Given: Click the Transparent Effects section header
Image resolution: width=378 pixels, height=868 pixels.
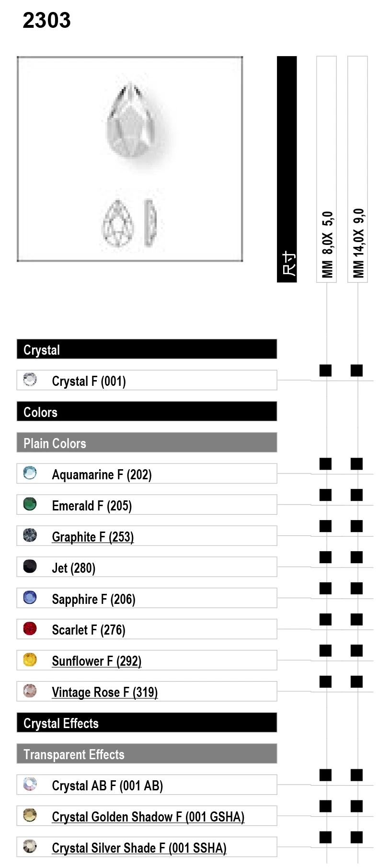Looking at the screenshot, I should point(147,754).
